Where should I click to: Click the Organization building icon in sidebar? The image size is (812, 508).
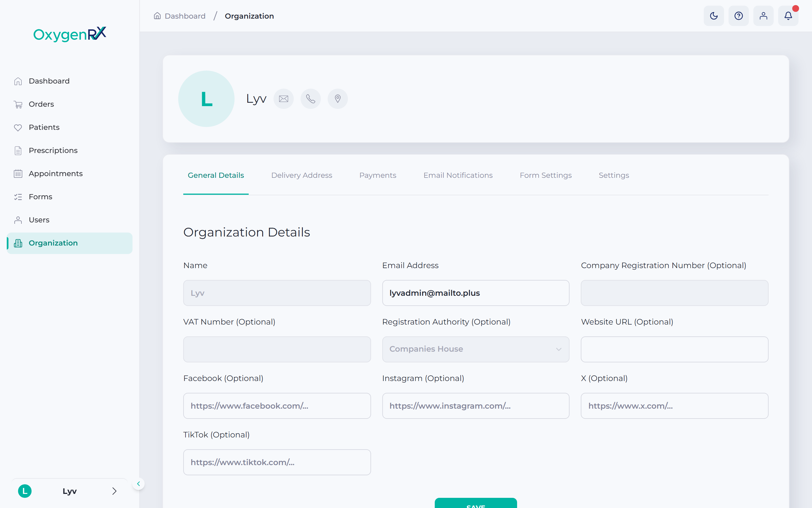coord(18,243)
